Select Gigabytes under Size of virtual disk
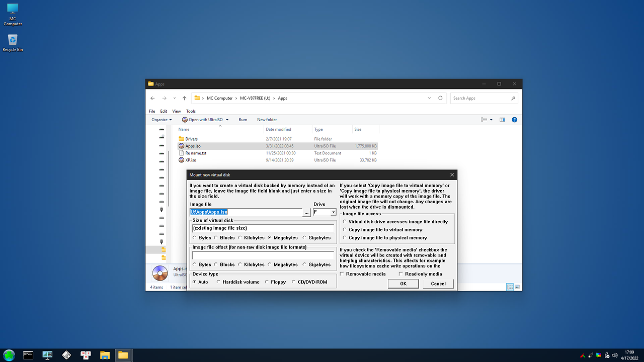This screenshot has height=362, width=644. pos(316,238)
